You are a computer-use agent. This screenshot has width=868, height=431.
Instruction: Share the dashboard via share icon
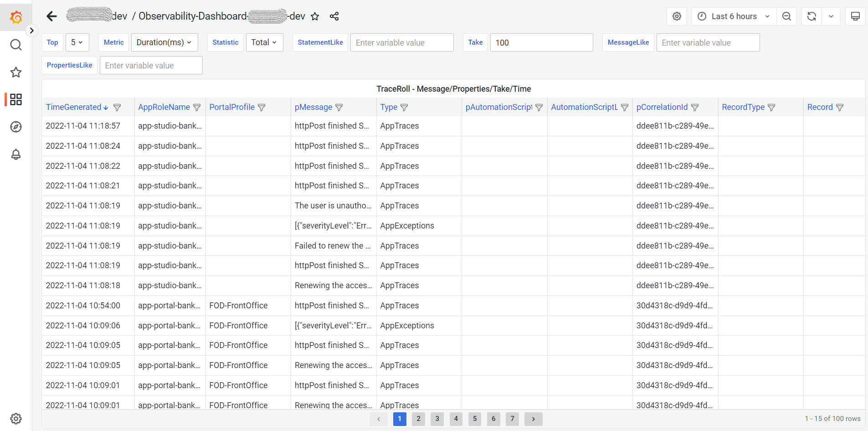[x=334, y=16]
